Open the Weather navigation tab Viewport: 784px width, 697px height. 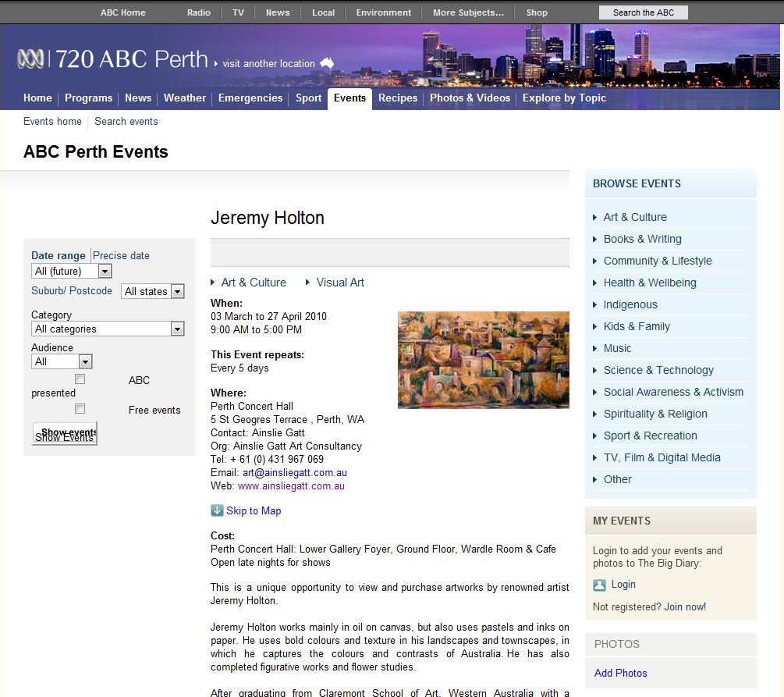[185, 98]
